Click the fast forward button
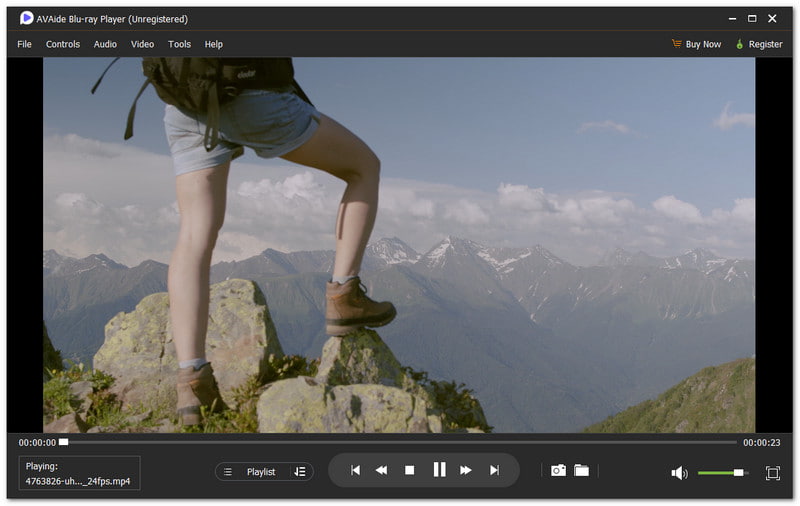Image resolution: width=800 pixels, height=506 pixels. (x=466, y=470)
